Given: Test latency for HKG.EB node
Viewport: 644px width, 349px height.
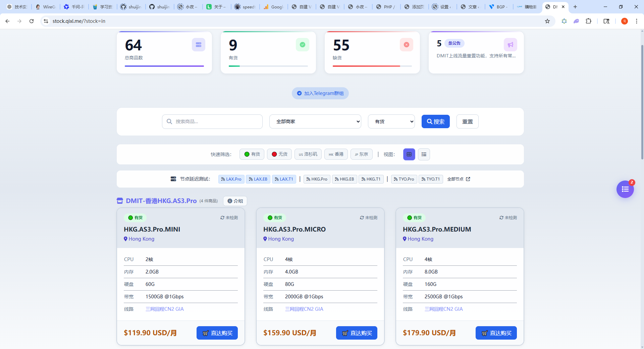Looking at the screenshot, I should click(x=344, y=179).
